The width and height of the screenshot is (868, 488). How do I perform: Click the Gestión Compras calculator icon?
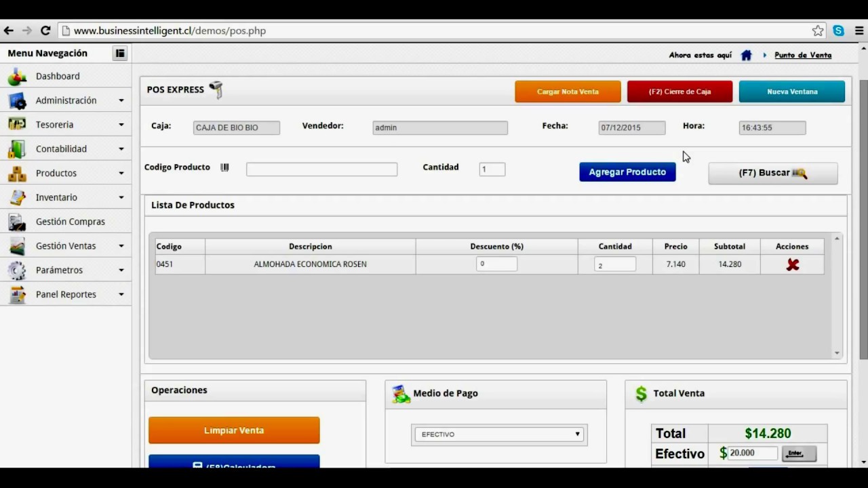tap(17, 222)
